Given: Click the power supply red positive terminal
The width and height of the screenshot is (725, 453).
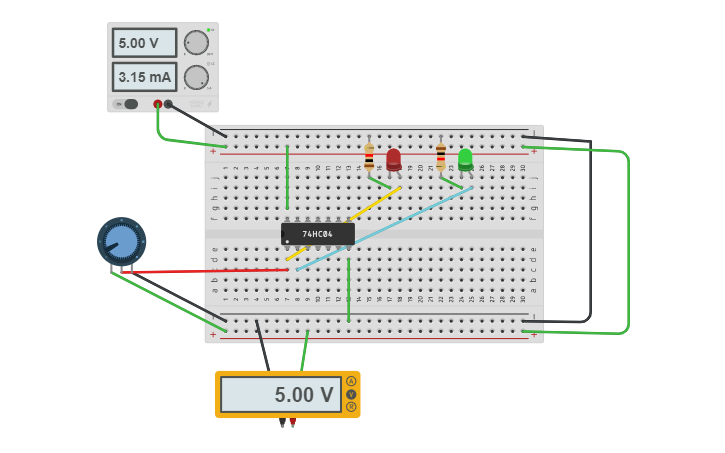Looking at the screenshot, I should (x=158, y=104).
